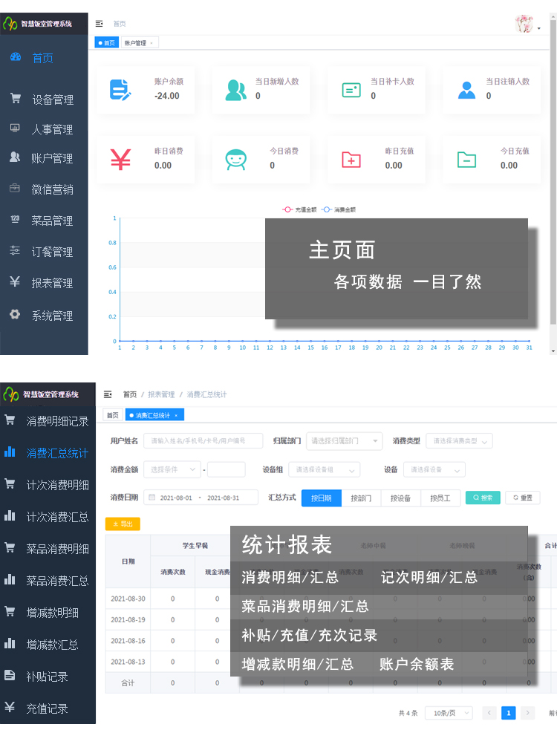
Task: Toggle the sidebar collapse icon in bottom panel
Action: tap(108, 394)
